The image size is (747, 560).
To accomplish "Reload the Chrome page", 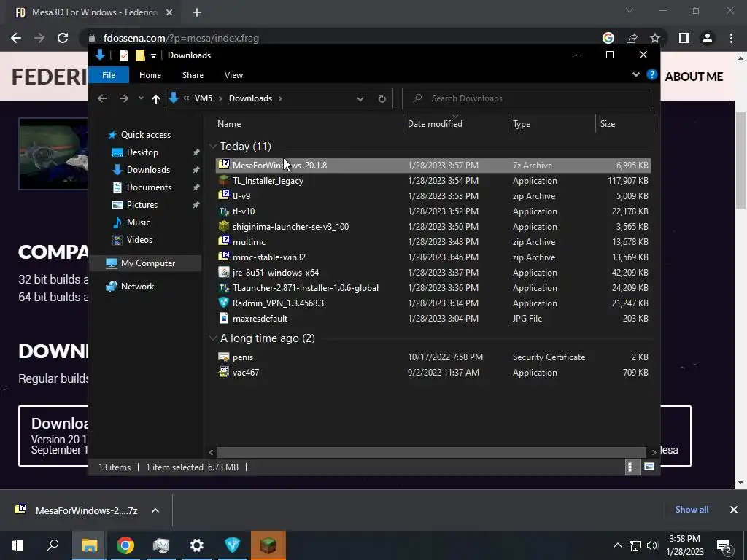I will [63, 38].
